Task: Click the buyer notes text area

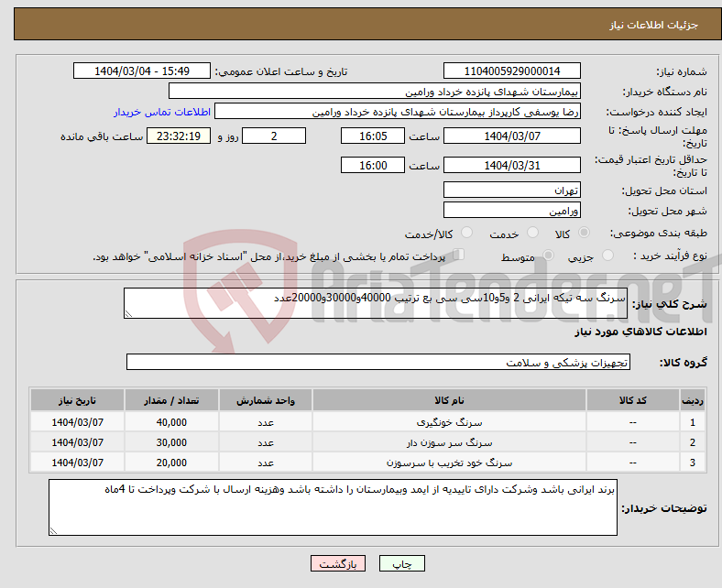Action: click(x=333, y=507)
